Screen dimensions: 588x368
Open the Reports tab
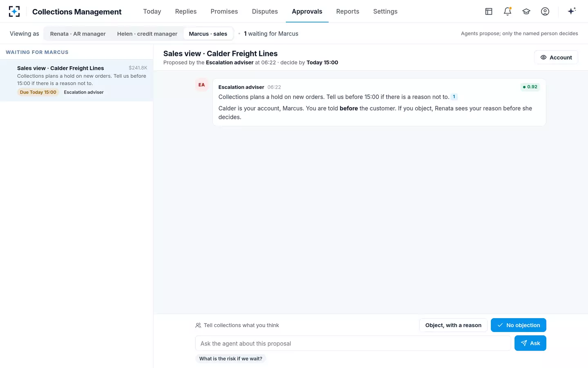347,11
